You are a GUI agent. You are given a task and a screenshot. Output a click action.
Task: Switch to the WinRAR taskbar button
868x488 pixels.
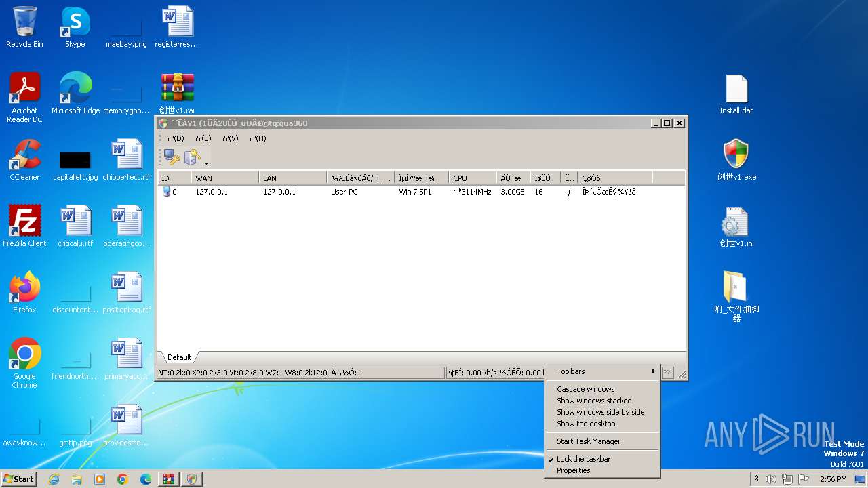pos(169,479)
